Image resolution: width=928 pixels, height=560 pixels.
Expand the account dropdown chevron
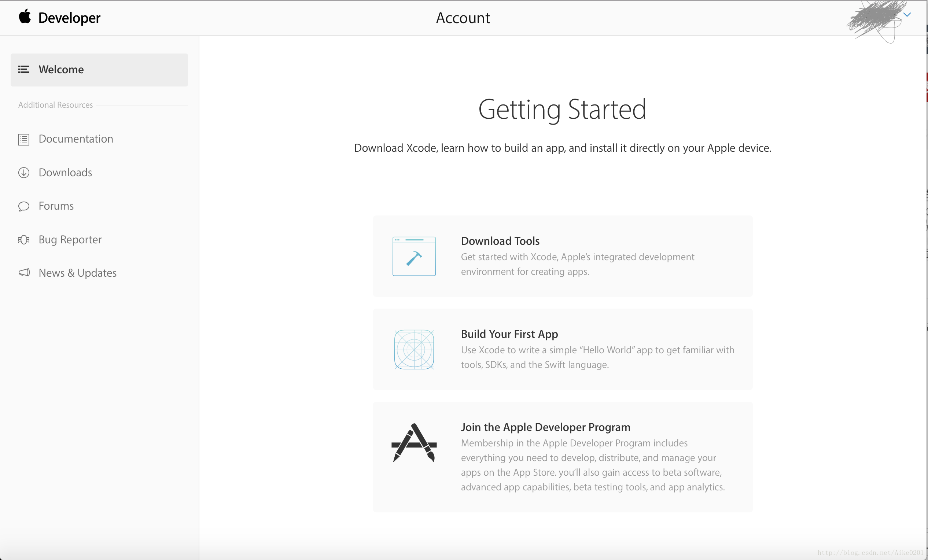(x=907, y=15)
